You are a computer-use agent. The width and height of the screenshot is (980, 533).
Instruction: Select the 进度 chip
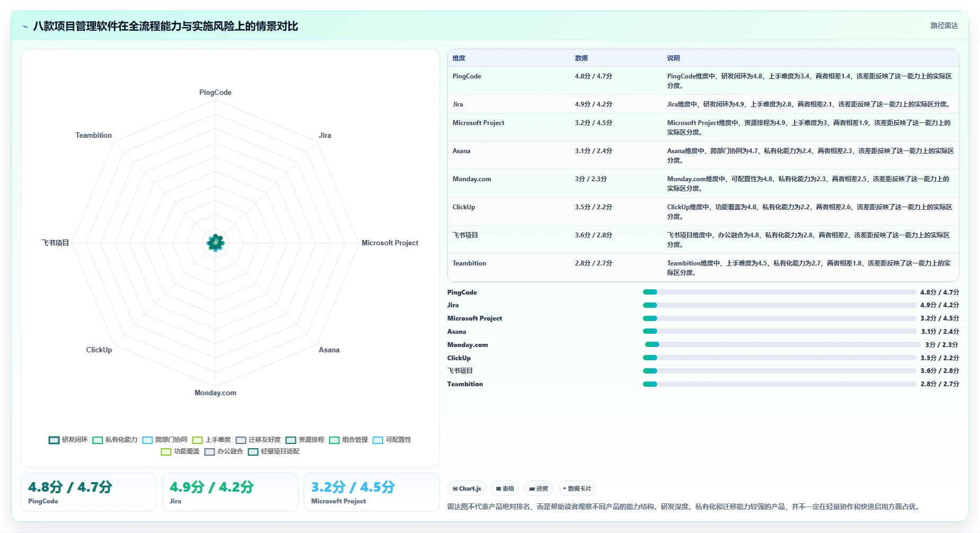(538, 488)
